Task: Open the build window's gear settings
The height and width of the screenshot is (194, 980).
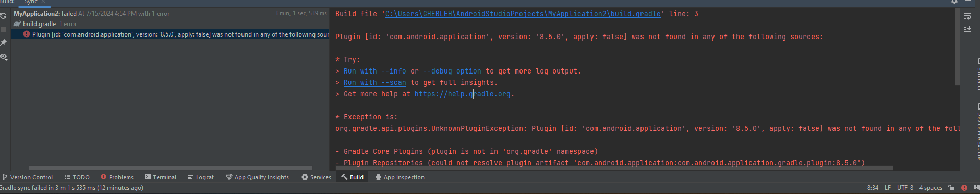Action: (954, 2)
